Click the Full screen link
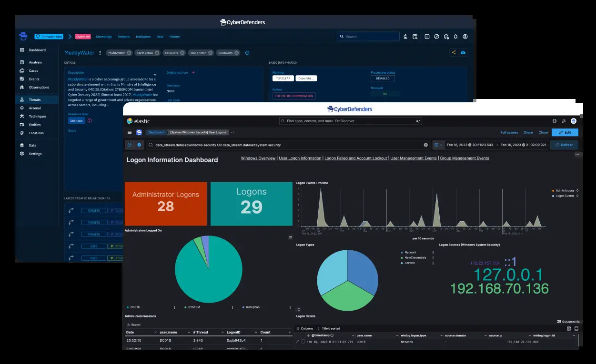 point(509,132)
